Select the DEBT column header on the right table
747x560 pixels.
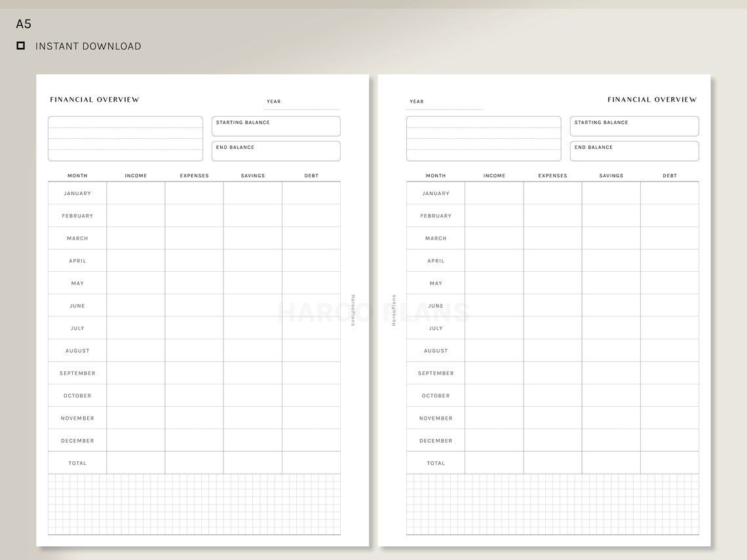click(669, 176)
